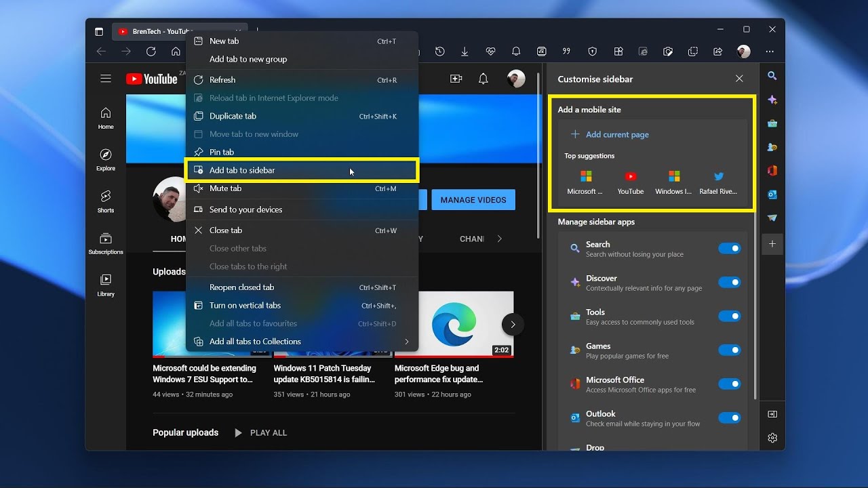This screenshot has width=868, height=488.
Task: Choose Turn on vertical tabs
Action: (302, 306)
